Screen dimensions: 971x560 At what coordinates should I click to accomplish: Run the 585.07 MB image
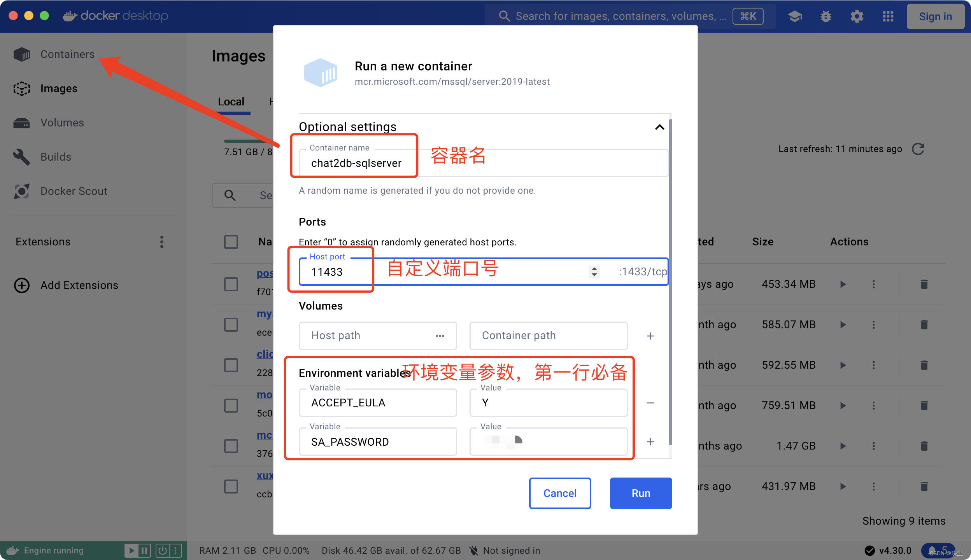(843, 325)
